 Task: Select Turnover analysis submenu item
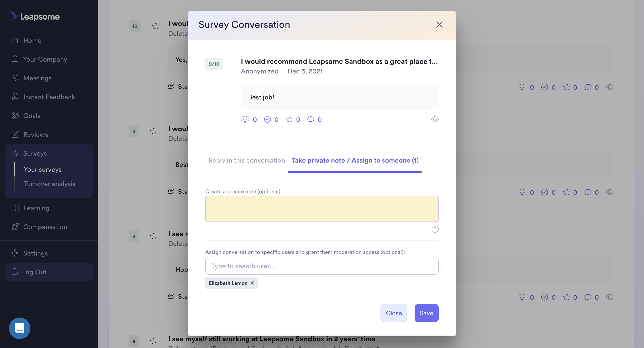tap(49, 184)
